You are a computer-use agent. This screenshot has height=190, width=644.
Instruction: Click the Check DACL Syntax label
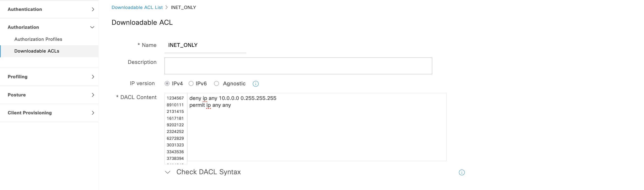[208, 172]
